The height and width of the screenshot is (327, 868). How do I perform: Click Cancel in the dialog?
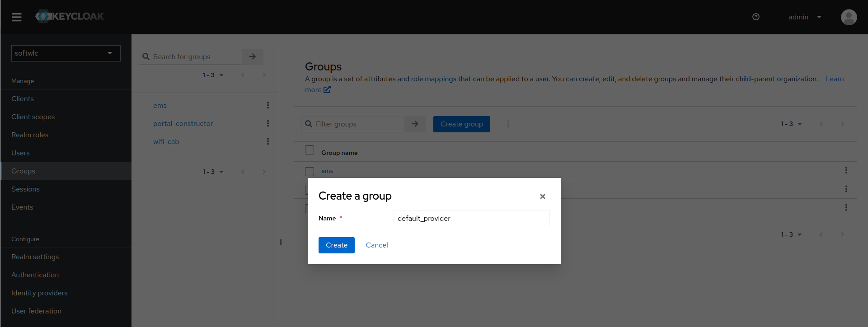point(377,245)
